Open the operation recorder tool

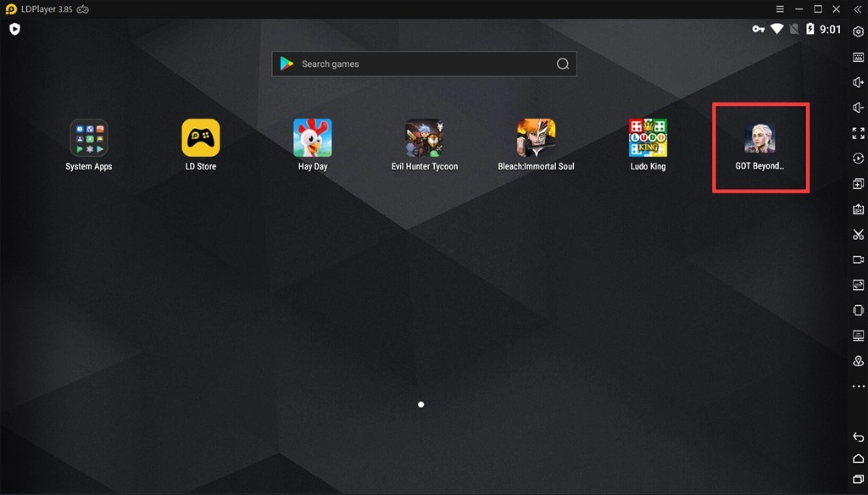click(x=858, y=159)
